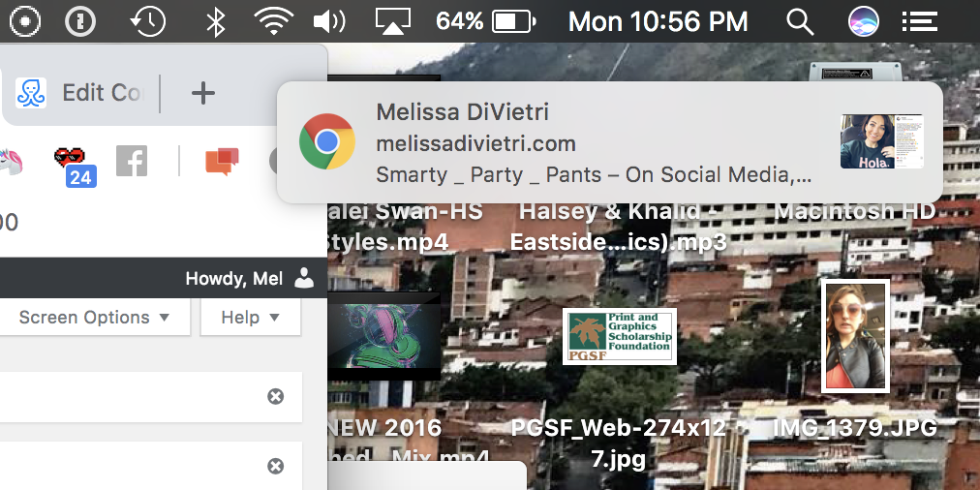980x490 pixels.
Task: Open the Wi-Fi menu bar status
Action: click(x=274, y=21)
